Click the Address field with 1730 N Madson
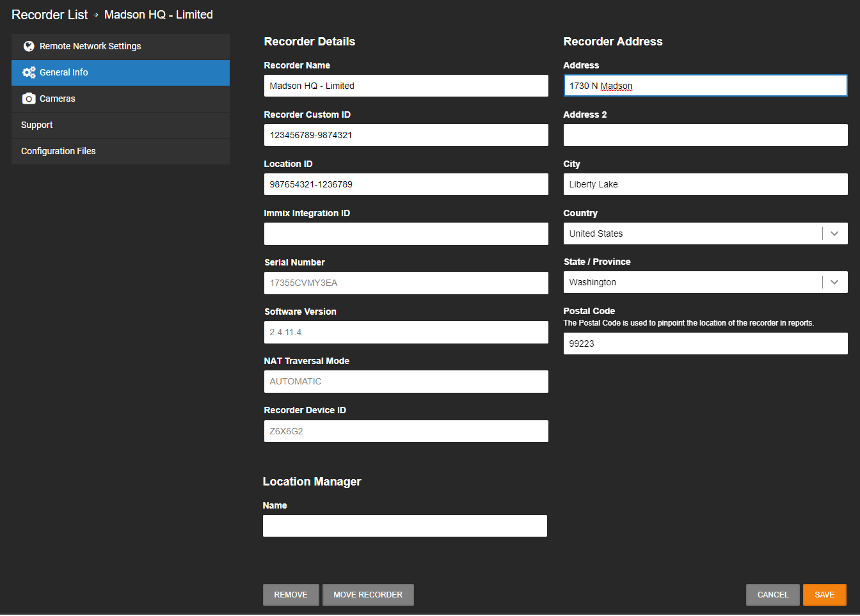The width and height of the screenshot is (860, 616). (x=705, y=86)
